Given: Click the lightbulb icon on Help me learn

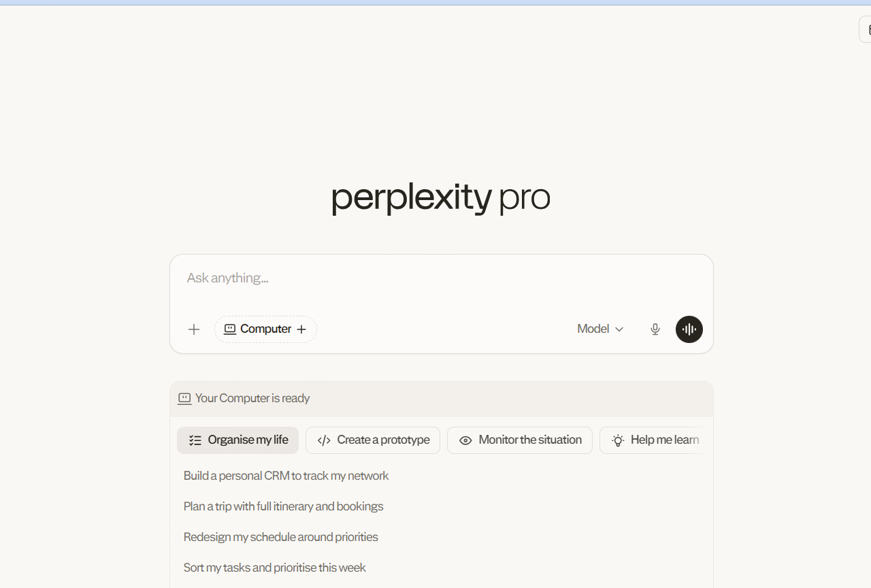Looking at the screenshot, I should coord(618,440).
